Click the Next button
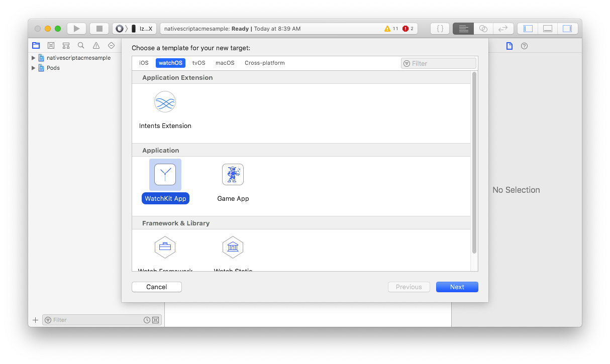This screenshot has height=364, width=610. pos(457,287)
